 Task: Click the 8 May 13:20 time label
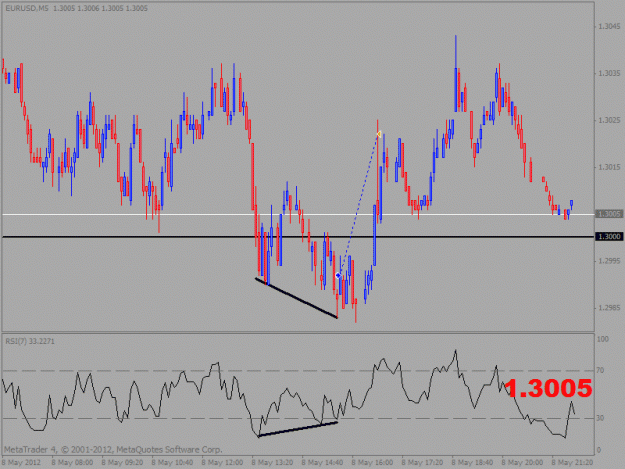click(x=272, y=463)
